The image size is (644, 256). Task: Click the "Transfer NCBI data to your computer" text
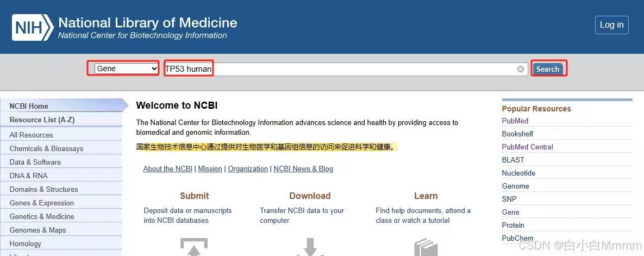tap(302, 215)
